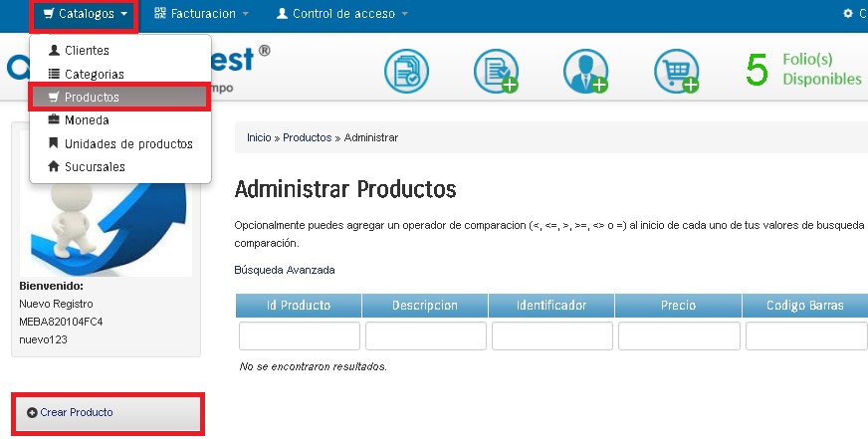
Task: Click the settings gear icon at top right
Action: pos(847,13)
